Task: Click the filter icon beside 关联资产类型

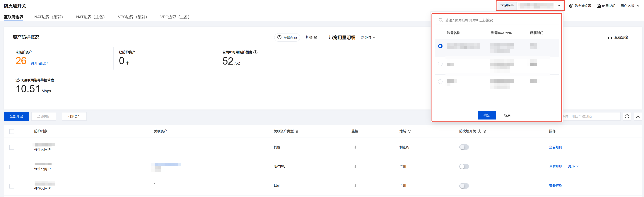Action: 297,131
